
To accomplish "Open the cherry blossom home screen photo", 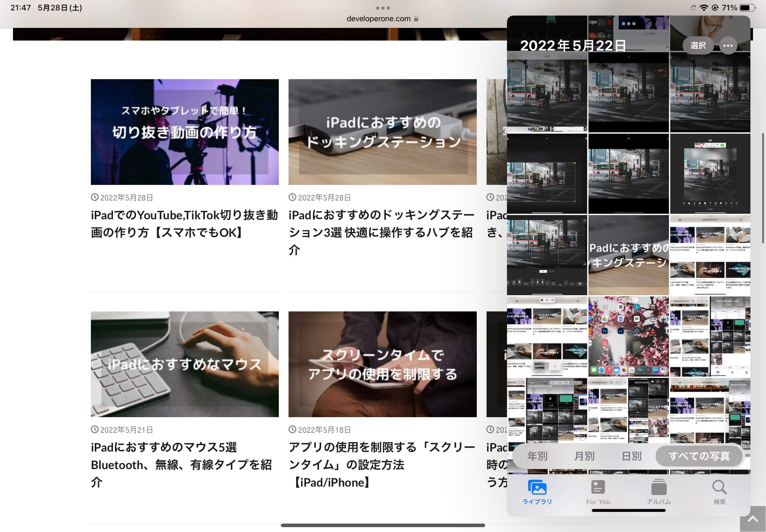I will [628, 336].
